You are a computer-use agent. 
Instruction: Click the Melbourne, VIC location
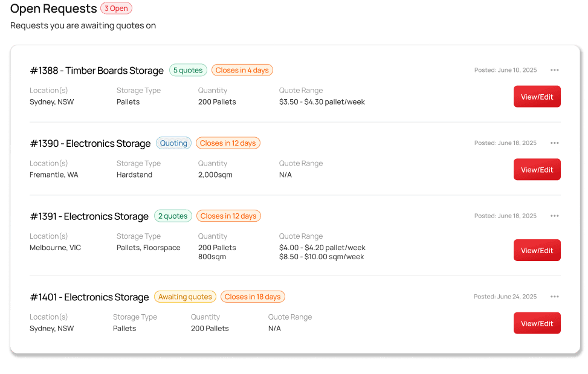(55, 248)
